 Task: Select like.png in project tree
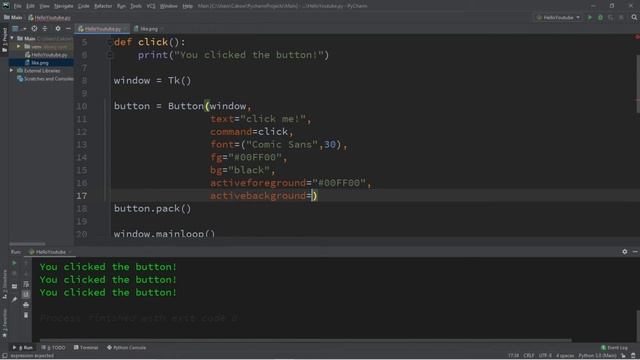tap(37, 63)
